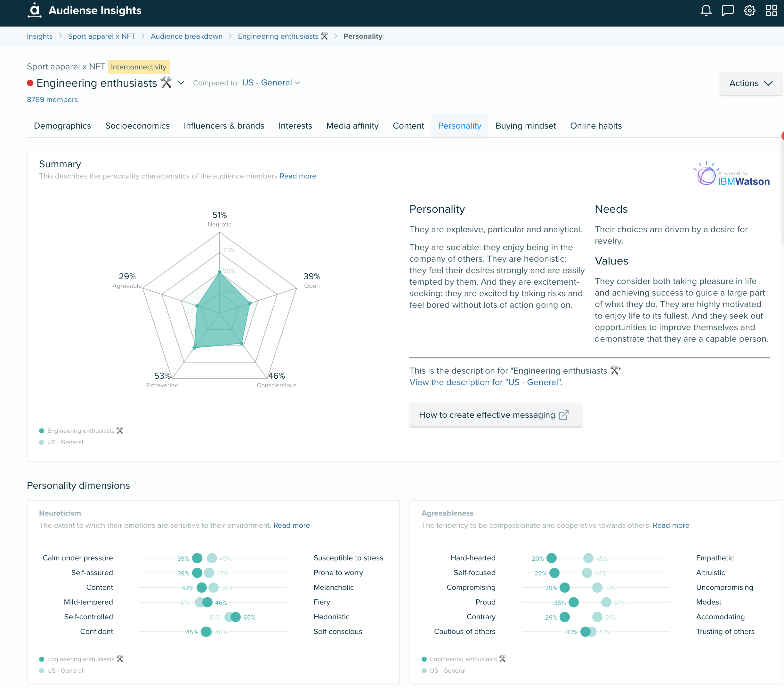Expand the Engineering enthusiasts segment chevron

point(181,83)
